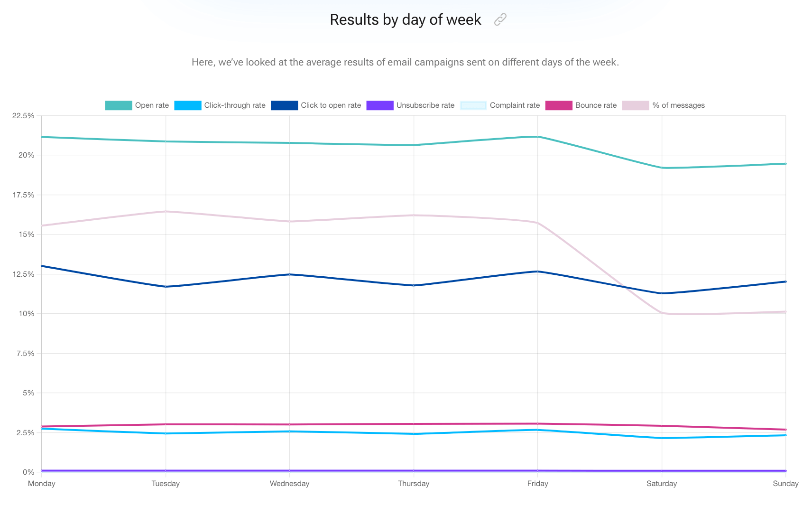The width and height of the screenshot is (812, 506).
Task: Click the Click to open point on Monday
Action: (42, 266)
